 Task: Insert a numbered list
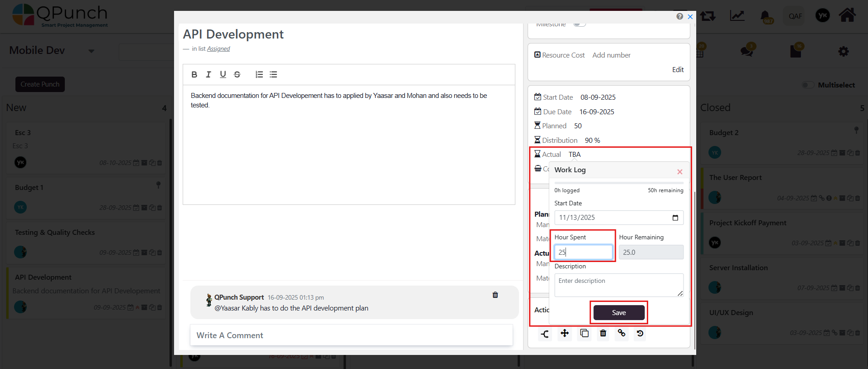pyautogui.click(x=259, y=74)
